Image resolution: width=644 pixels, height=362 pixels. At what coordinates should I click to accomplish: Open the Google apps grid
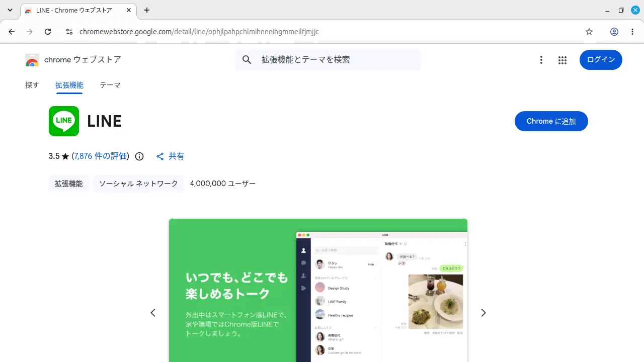[562, 60]
